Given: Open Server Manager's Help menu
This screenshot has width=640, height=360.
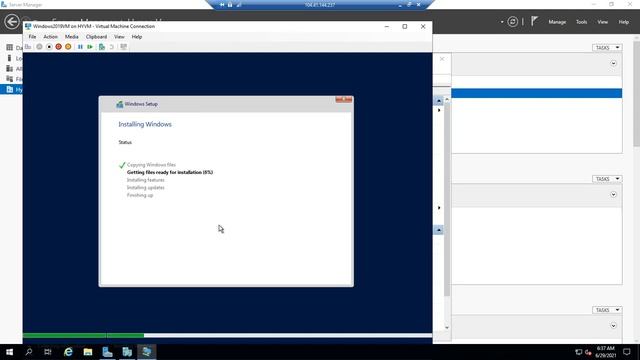Looking at the screenshot, I should point(624,22).
